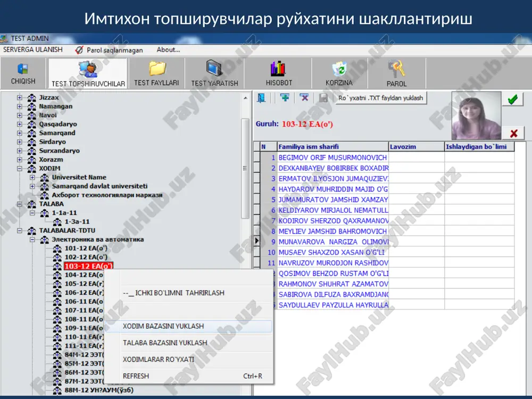Select row MUNAVAROVA NARGIZA
The width and height of the screenshot is (532, 399).
click(333, 242)
